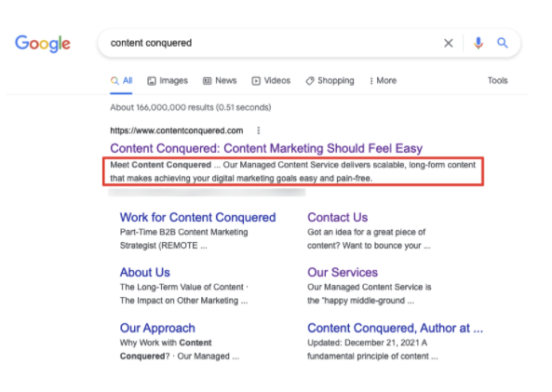The image size is (552, 392).
Task: Open the Our Approach sitelink
Action: [x=157, y=328]
